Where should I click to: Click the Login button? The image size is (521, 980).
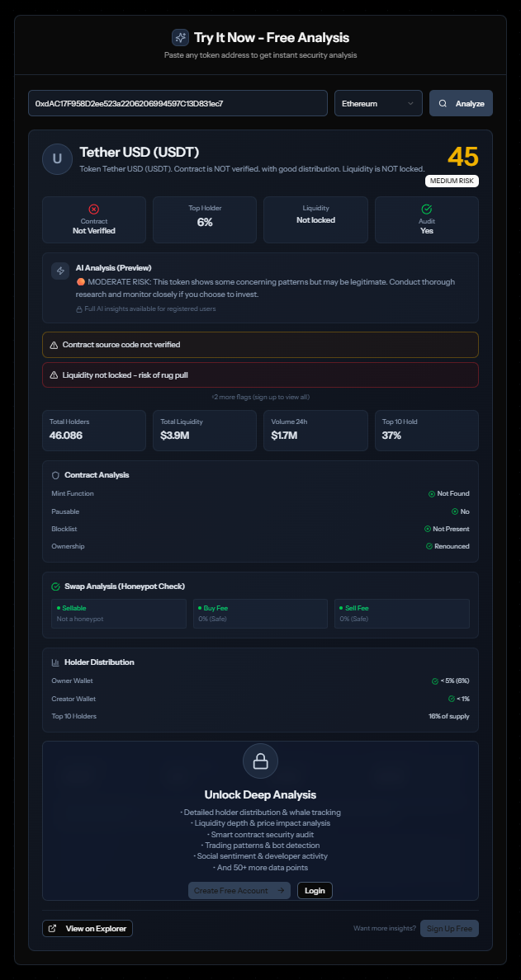tap(315, 891)
